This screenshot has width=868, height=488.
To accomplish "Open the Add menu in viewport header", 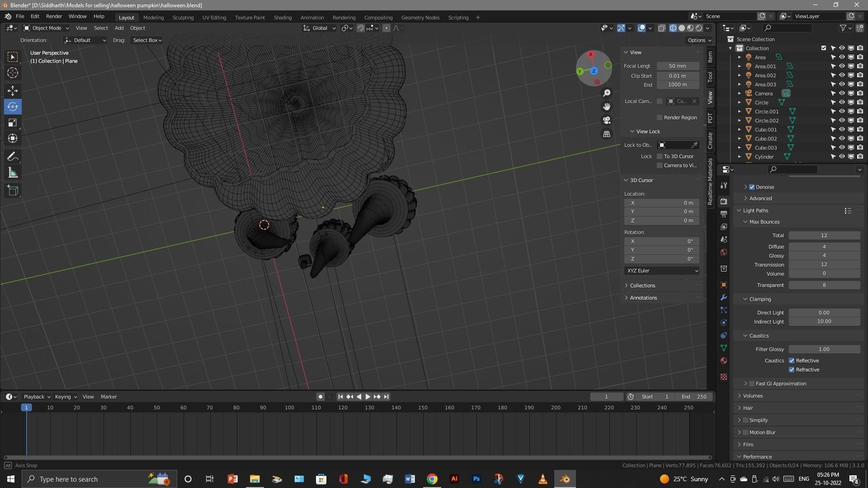I will [x=119, y=28].
